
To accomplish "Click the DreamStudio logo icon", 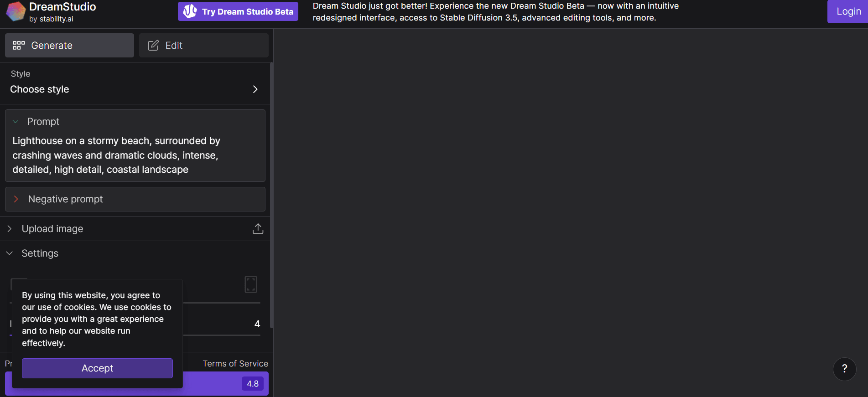I will (x=16, y=12).
